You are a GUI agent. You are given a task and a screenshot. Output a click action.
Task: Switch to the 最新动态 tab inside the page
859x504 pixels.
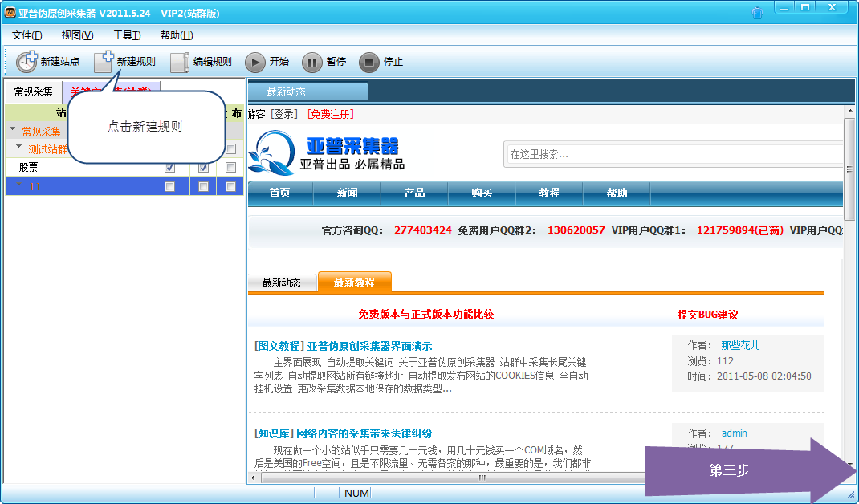coord(282,282)
